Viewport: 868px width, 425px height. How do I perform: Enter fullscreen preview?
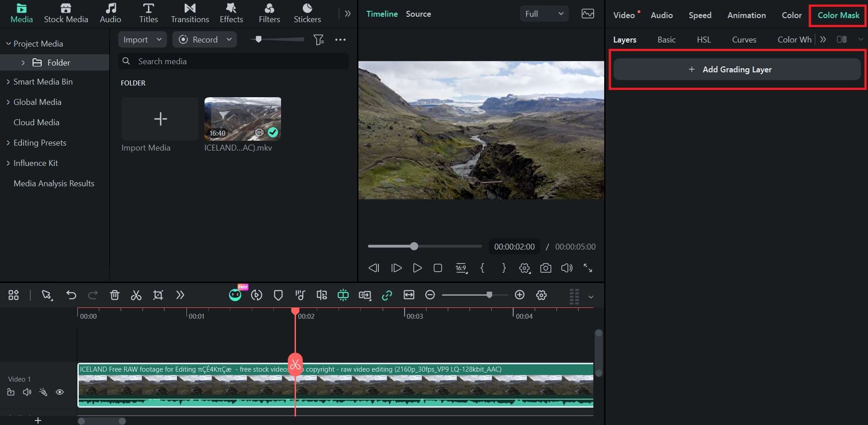pos(588,268)
